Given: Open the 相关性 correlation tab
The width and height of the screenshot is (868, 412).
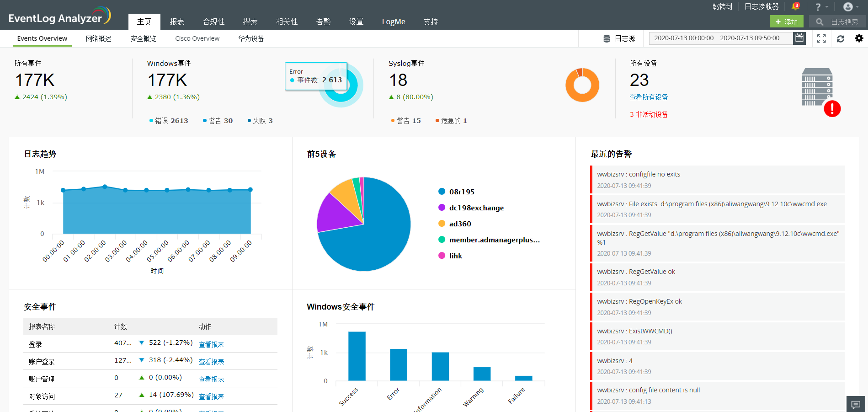Looking at the screenshot, I should 287,21.
